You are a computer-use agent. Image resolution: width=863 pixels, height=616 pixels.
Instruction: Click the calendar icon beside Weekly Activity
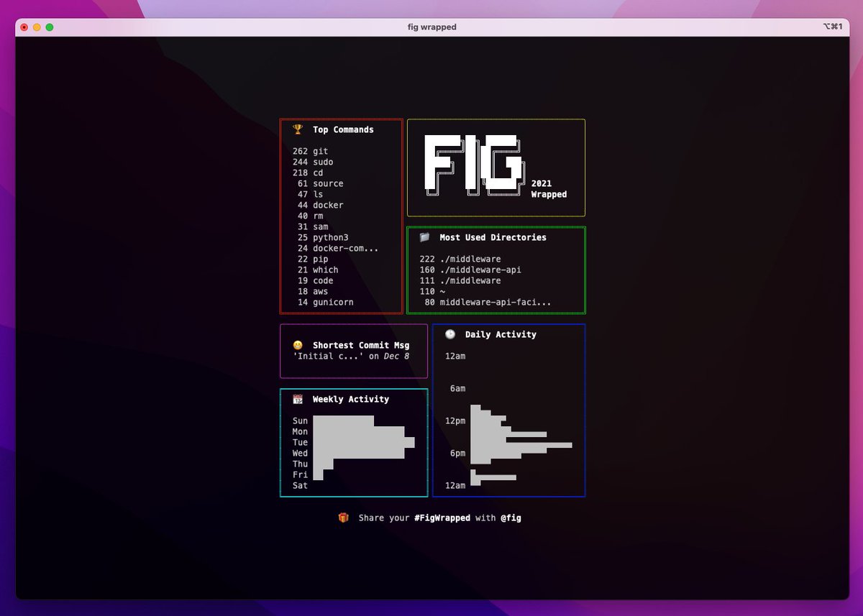coord(298,399)
